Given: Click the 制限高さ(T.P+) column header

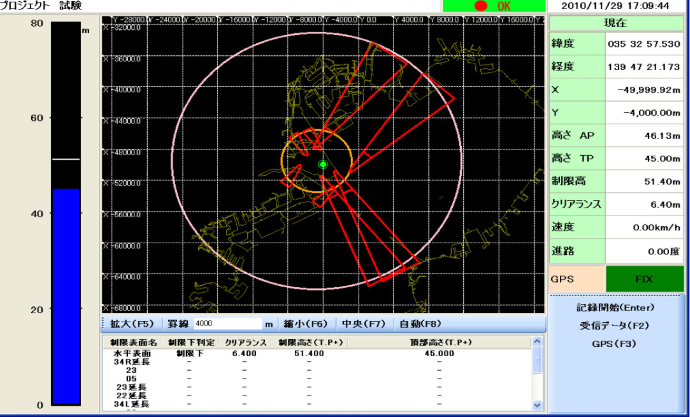Looking at the screenshot, I should click(x=309, y=343).
